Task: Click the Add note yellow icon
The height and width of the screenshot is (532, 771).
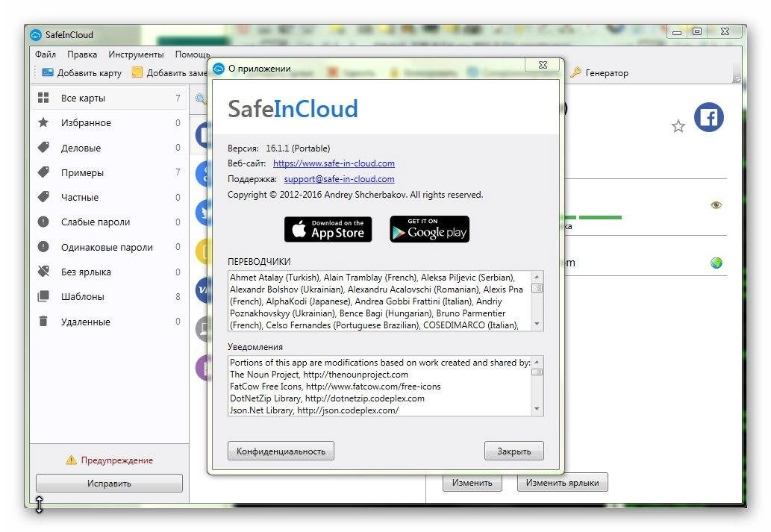Action: 137,73
